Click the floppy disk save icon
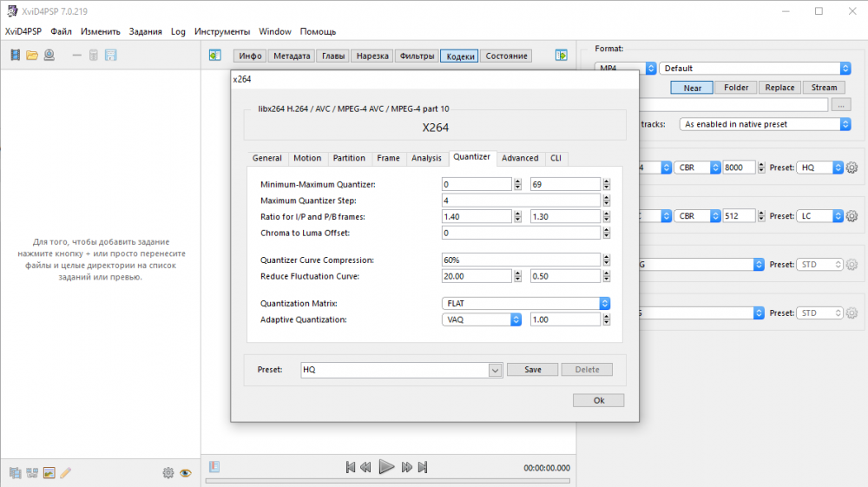The width and height of the screenshot is (868, 487). (111, 56)
